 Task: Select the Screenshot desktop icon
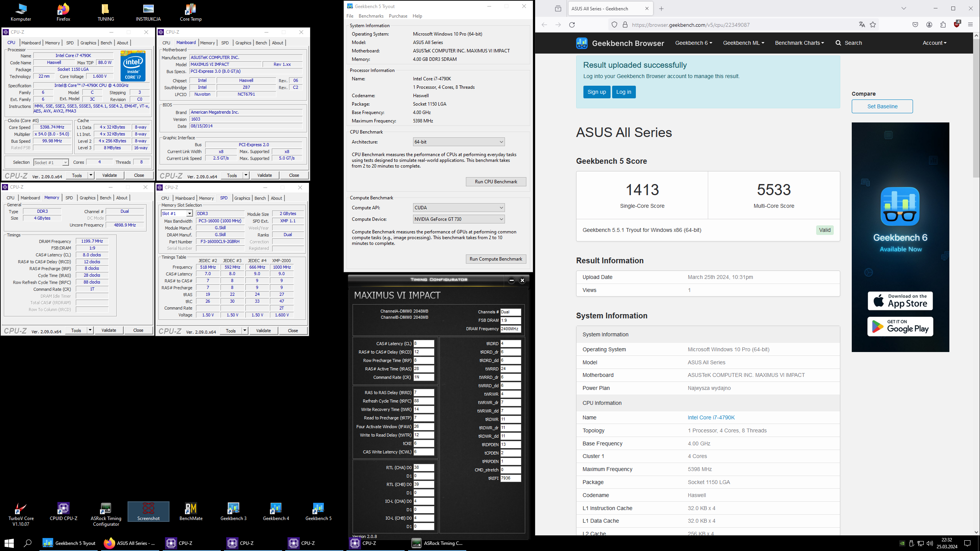tap(149, 512)
